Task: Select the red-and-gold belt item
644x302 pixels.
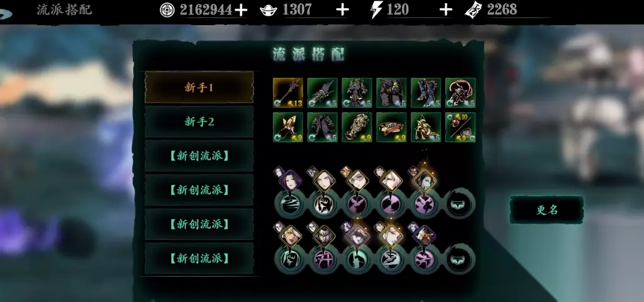Action: pyautogui.click(x=391, y=127)
